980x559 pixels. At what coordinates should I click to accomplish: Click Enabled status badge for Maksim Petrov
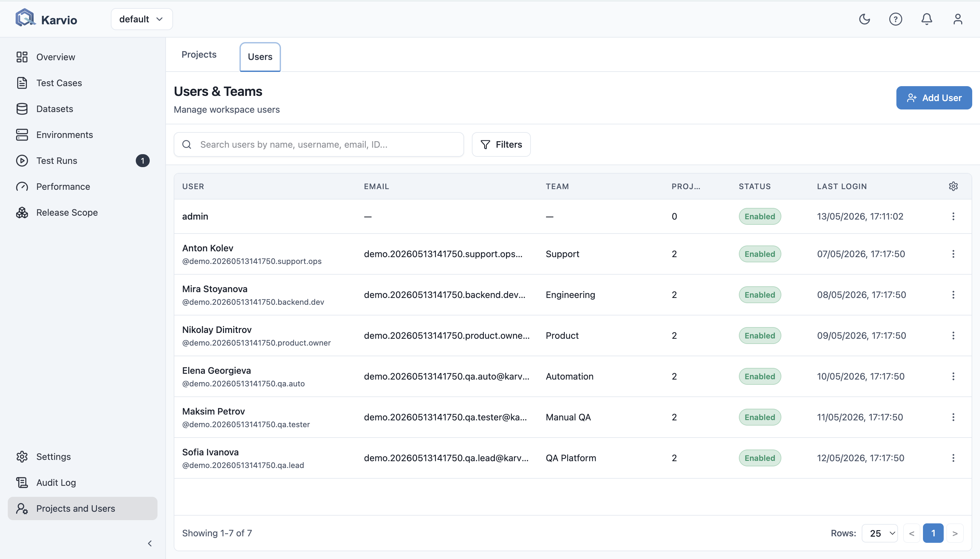760,417
